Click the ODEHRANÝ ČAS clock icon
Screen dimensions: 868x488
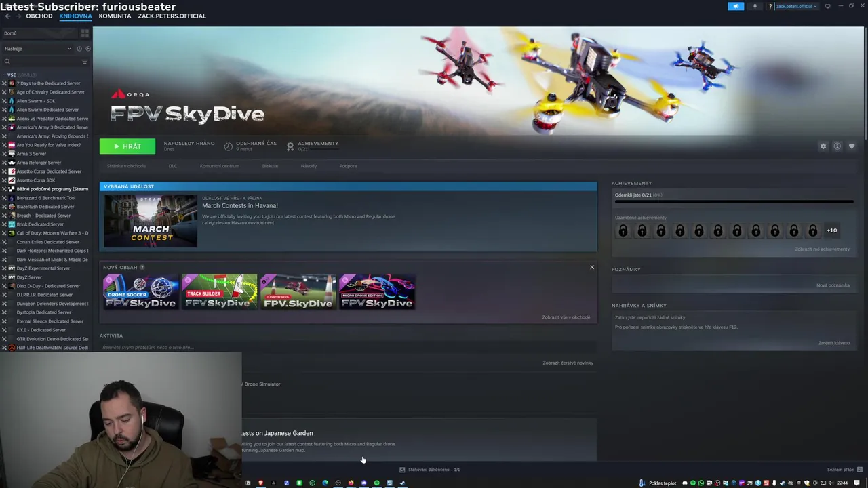[229, 146]
